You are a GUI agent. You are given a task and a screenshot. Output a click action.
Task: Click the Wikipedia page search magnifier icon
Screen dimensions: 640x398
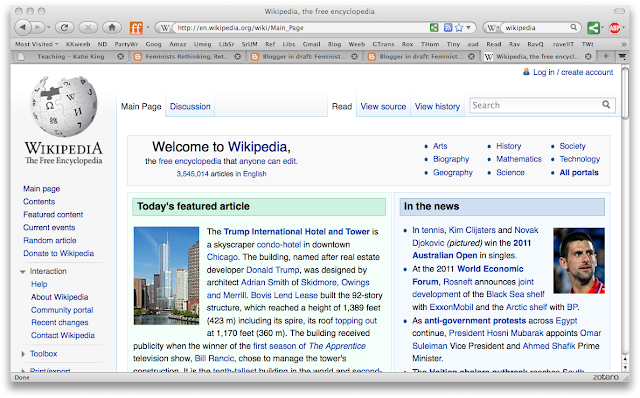coord(606,105)
